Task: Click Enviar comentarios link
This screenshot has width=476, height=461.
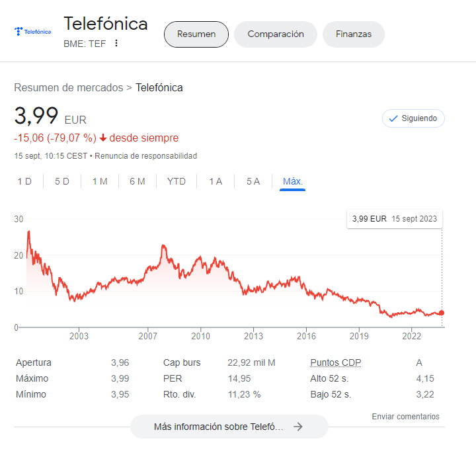Action: [405, 417]
